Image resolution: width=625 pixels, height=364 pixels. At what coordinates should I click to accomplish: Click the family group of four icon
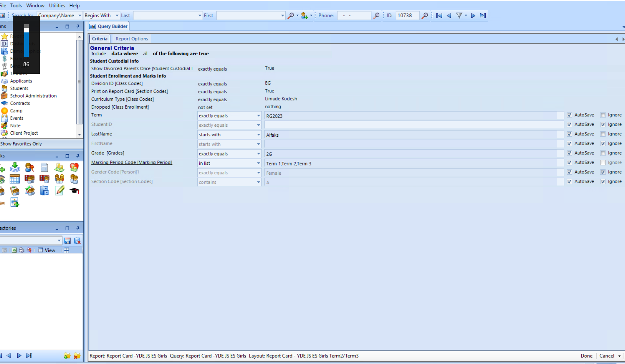click(59, 179)
